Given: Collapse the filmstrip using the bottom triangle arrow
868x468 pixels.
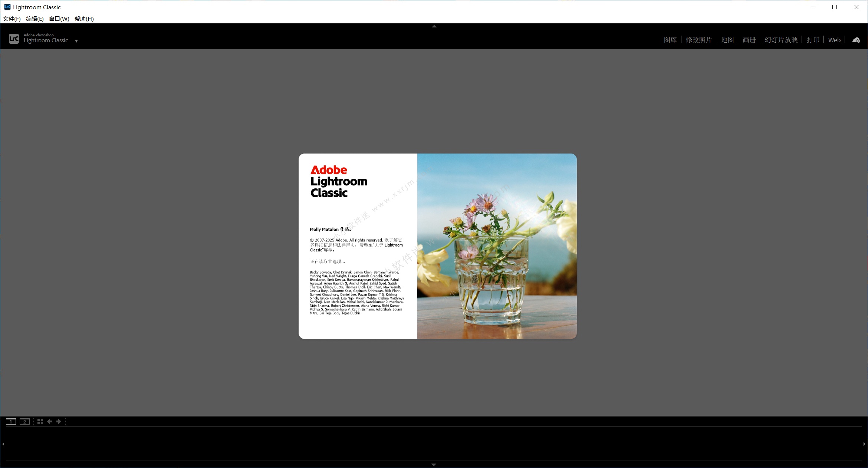Looking at the screenshot, I should [434, 464].
